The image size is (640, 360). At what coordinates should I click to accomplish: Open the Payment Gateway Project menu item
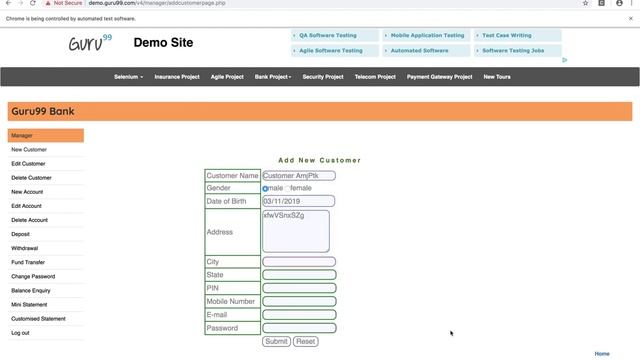[x=440, y=77]
